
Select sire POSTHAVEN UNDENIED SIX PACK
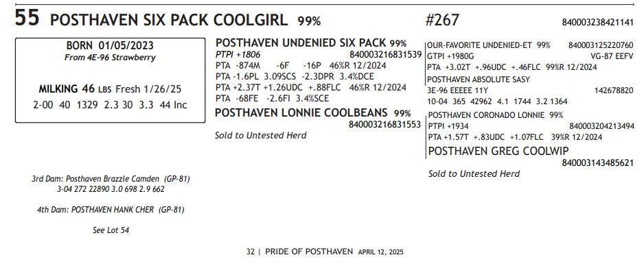(x=301, y=43)
